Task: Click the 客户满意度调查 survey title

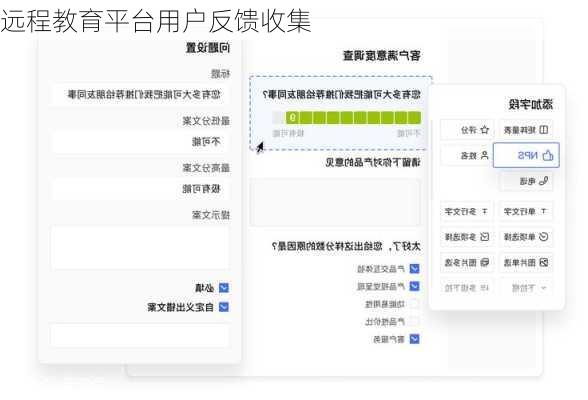Action: coord(381,55)
